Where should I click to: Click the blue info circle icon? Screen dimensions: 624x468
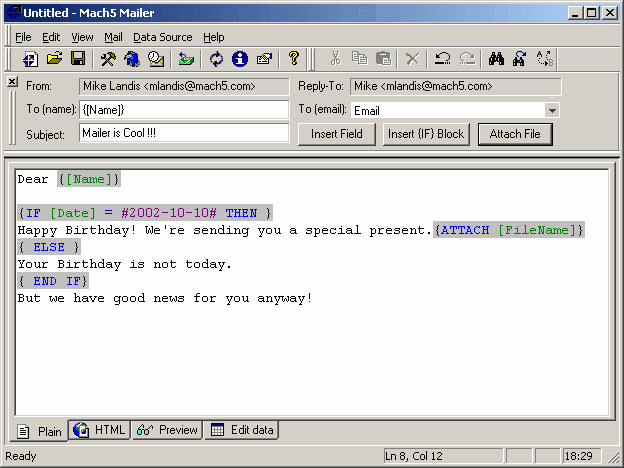click(240, 59)
